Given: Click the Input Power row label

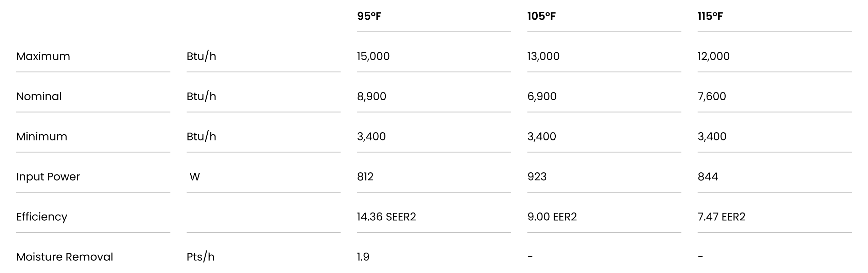Looking at the screenshot, I should pos(48,177).
